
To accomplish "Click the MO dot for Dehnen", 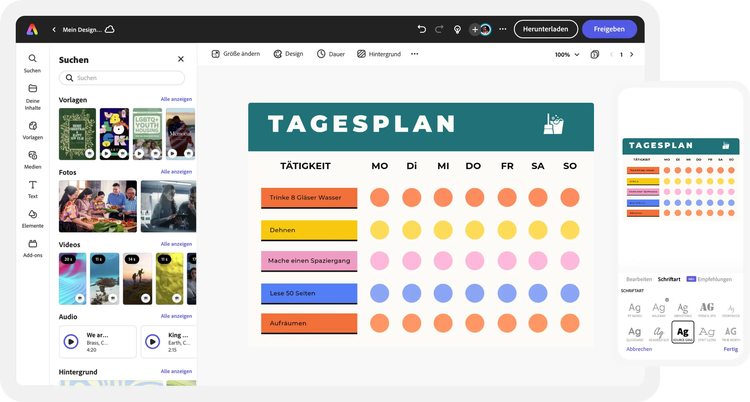I will coord(379,230).
